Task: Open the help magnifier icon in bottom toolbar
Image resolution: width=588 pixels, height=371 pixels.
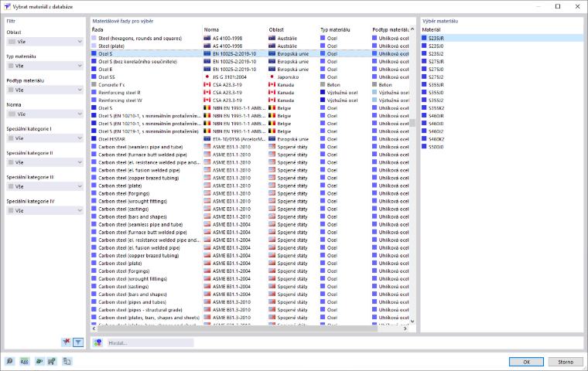Action: point(10,361)
